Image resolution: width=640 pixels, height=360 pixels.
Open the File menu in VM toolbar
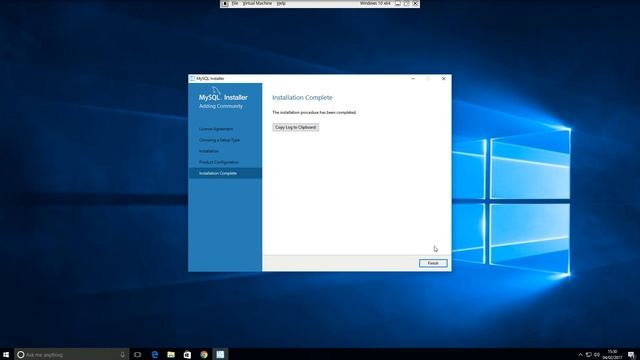[x=235, y=3]
